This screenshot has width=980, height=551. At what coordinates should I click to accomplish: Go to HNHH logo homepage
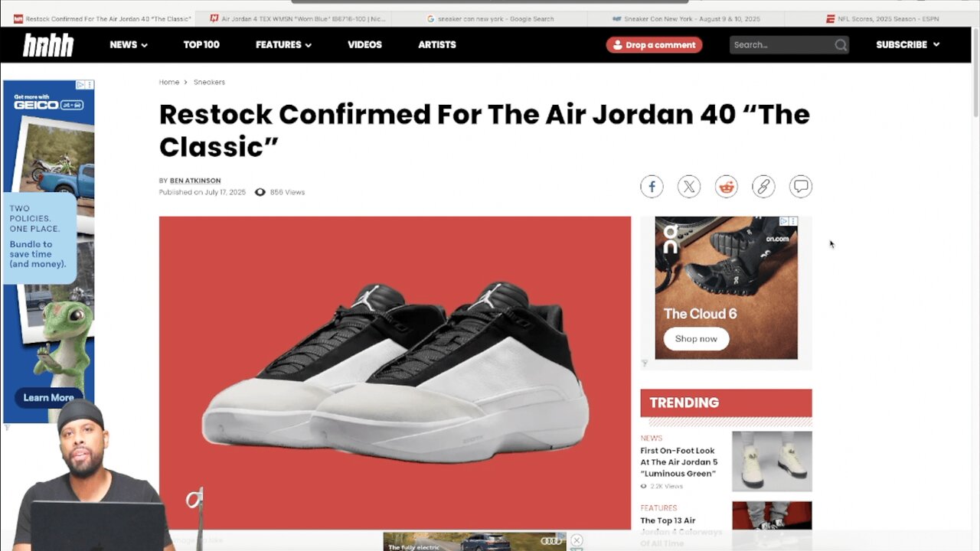pyautogui.click(x=48, y=45)
